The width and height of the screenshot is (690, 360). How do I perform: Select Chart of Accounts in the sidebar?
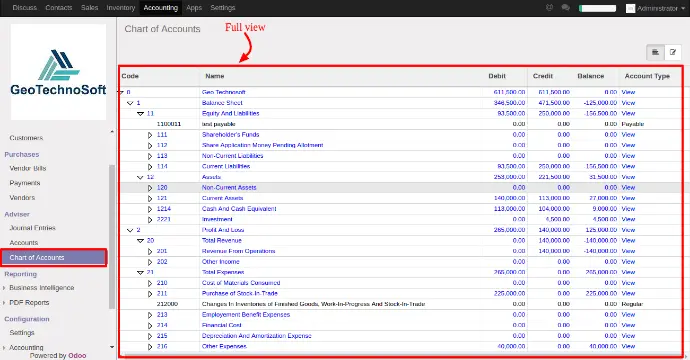point(54,257)
